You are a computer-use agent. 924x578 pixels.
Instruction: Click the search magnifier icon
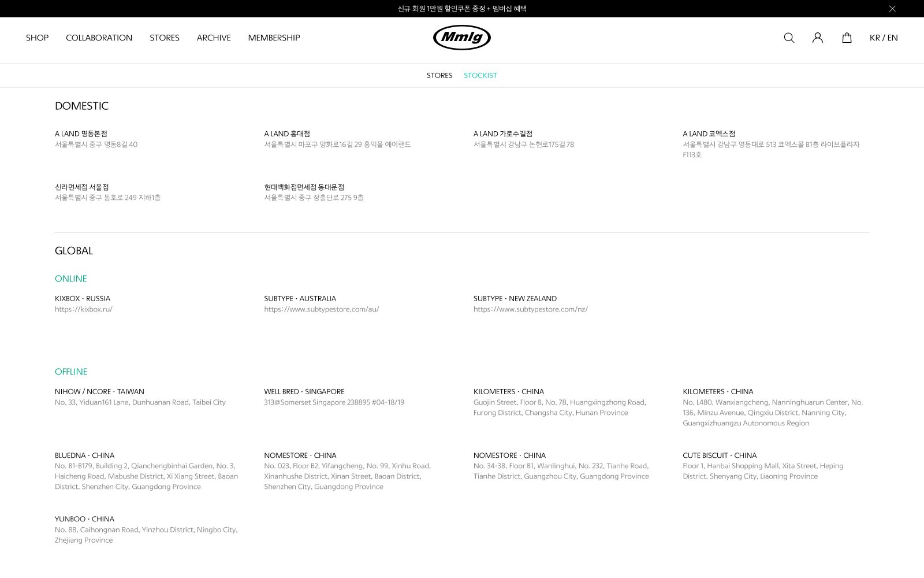[789, 38]
